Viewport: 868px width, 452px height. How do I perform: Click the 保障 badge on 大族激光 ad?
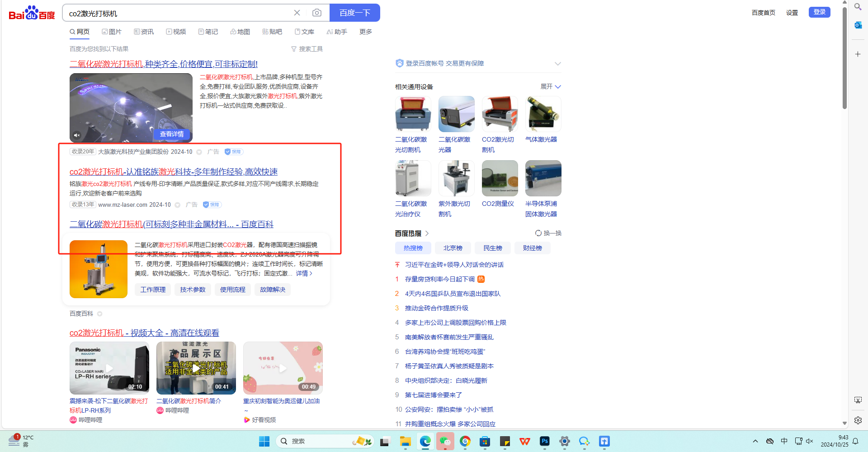point(233,152)
